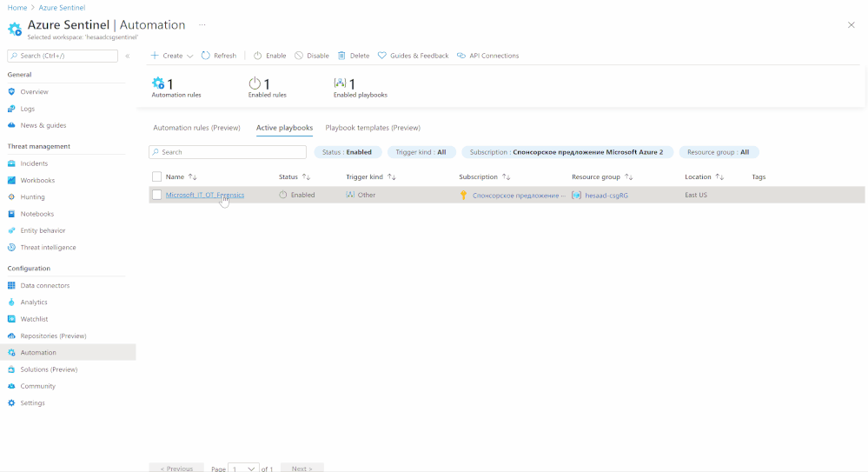Click the Refresh toolbar icon
Viewport: 868px width, 472px height.
tap(205, 56)
